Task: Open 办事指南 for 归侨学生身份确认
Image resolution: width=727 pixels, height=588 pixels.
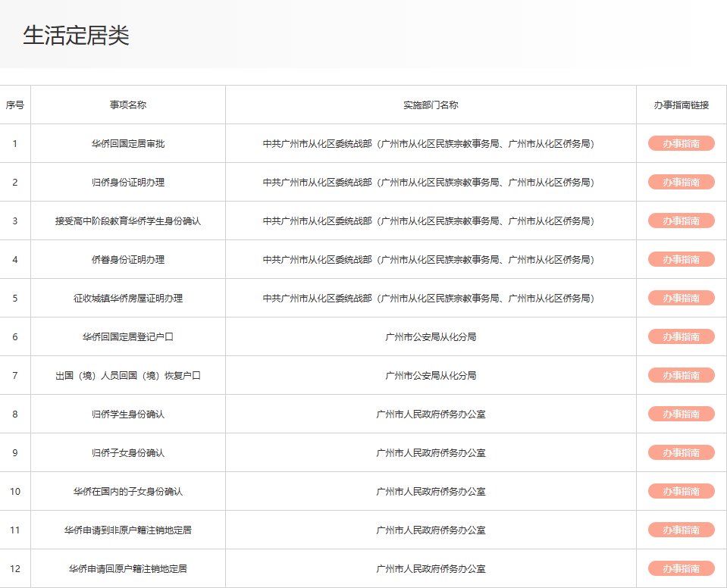Action: point(681,414)
